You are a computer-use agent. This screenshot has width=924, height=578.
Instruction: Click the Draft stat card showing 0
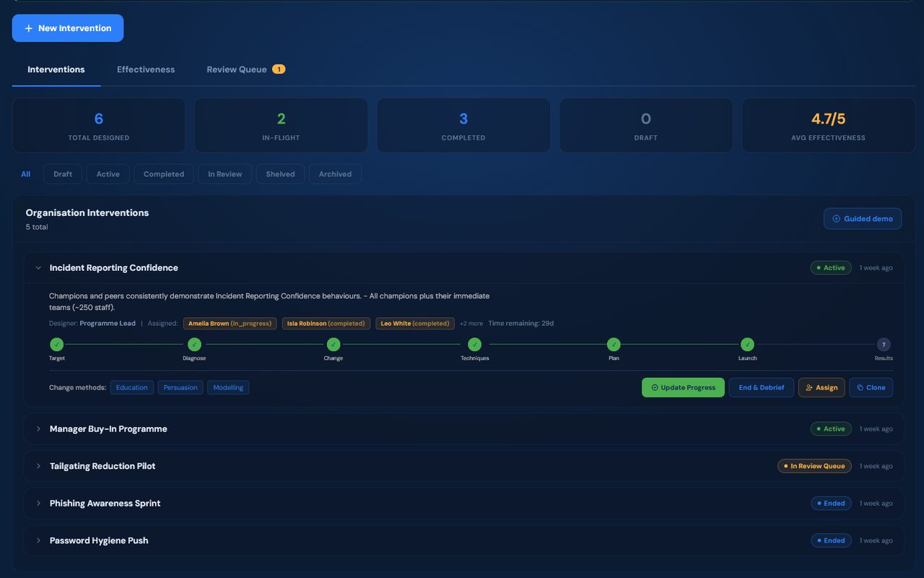point(646,125)
